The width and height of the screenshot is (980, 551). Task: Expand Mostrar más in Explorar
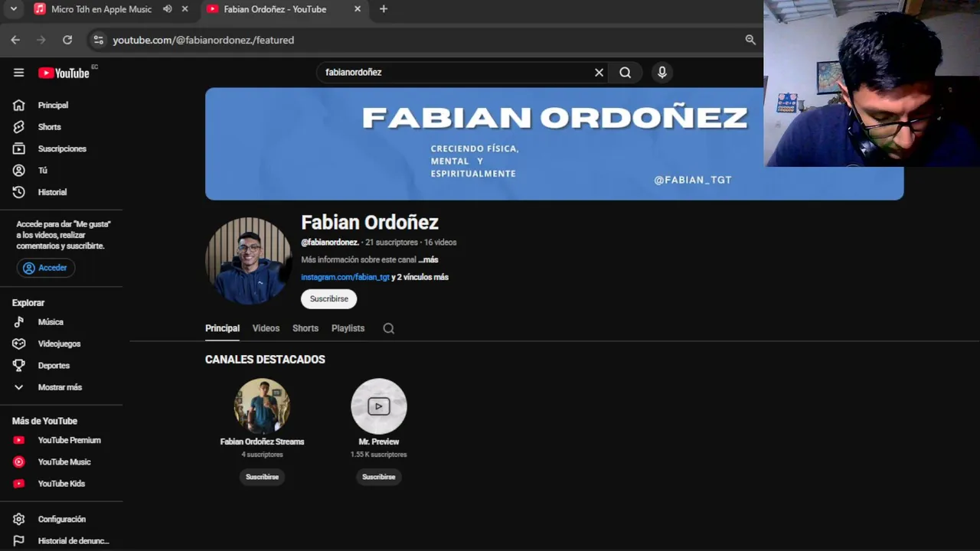tap(61, 387)
